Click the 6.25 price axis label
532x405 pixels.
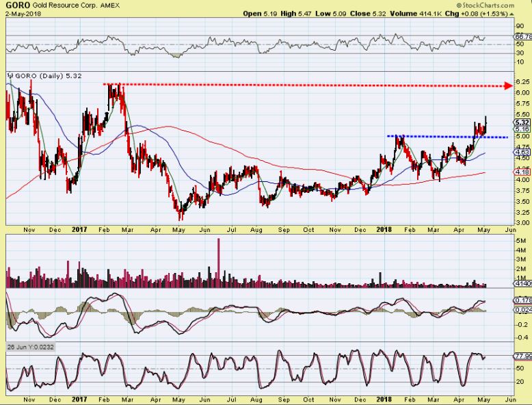(522, 82)
